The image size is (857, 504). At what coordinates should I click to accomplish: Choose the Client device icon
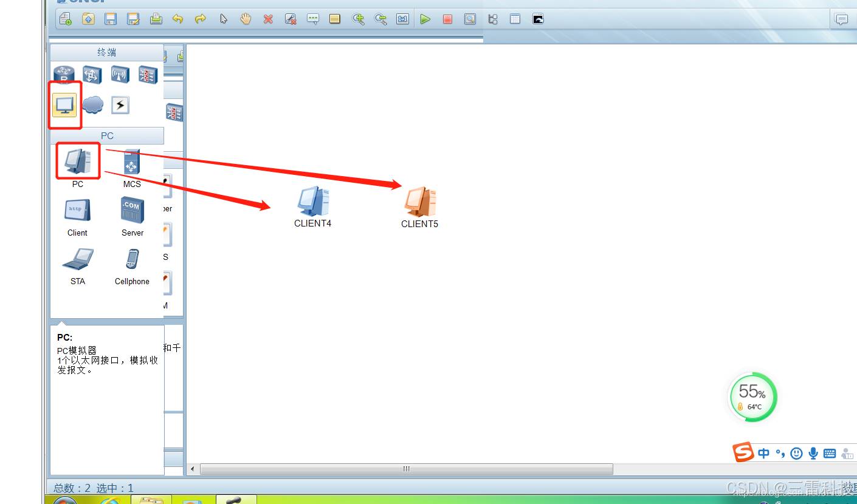[77, 210]
